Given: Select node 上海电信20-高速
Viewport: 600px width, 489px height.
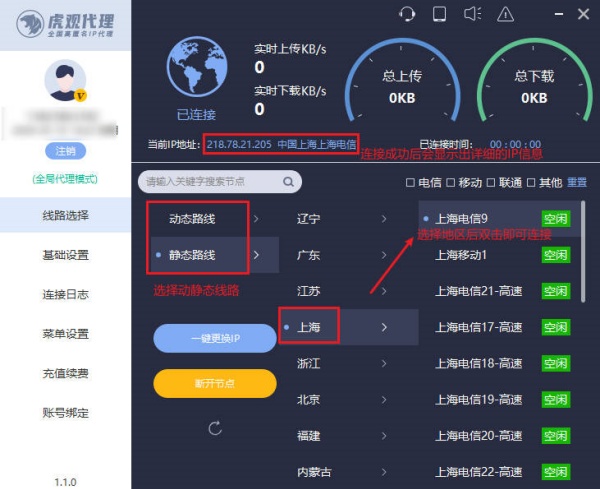Looking at the screenshot, I should pos(478,436).
